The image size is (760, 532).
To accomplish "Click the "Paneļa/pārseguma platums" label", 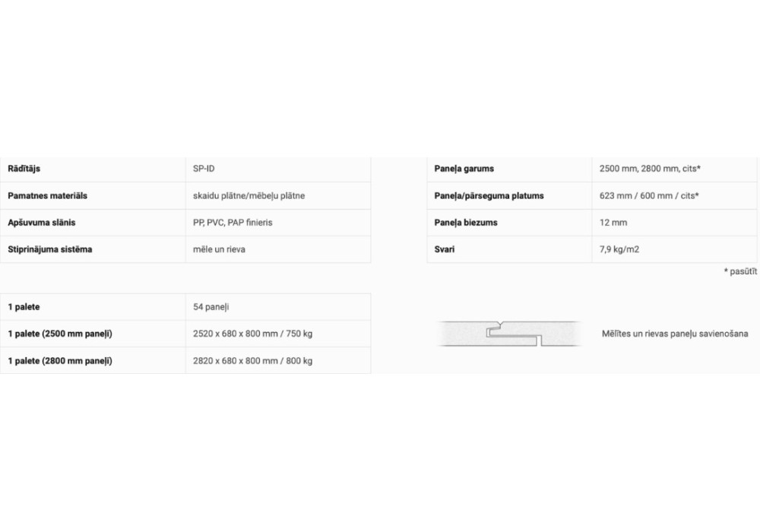I will (489, 196).
